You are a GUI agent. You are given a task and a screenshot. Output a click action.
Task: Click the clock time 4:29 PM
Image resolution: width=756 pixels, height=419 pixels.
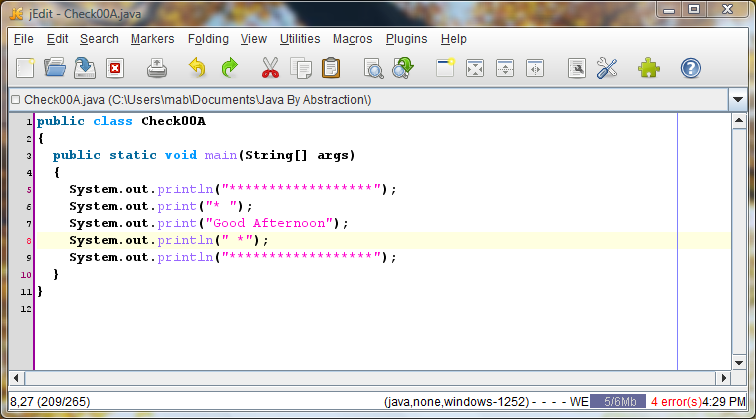(x=724, y=402)
